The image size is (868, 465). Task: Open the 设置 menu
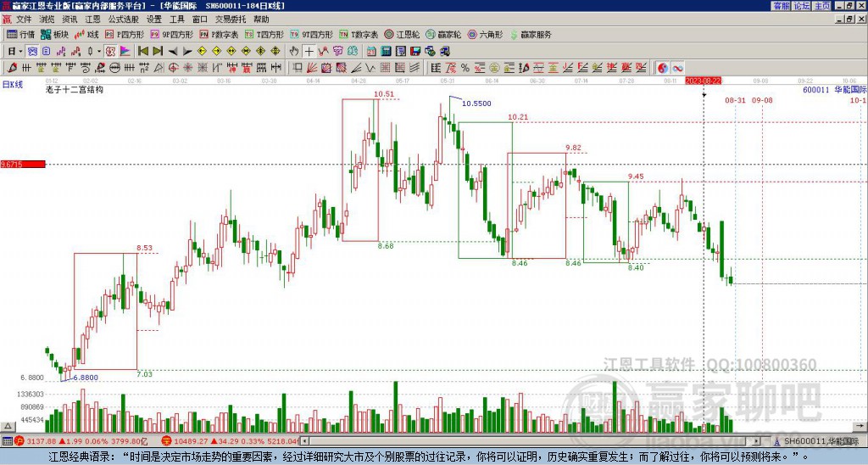tap(154, 20)
